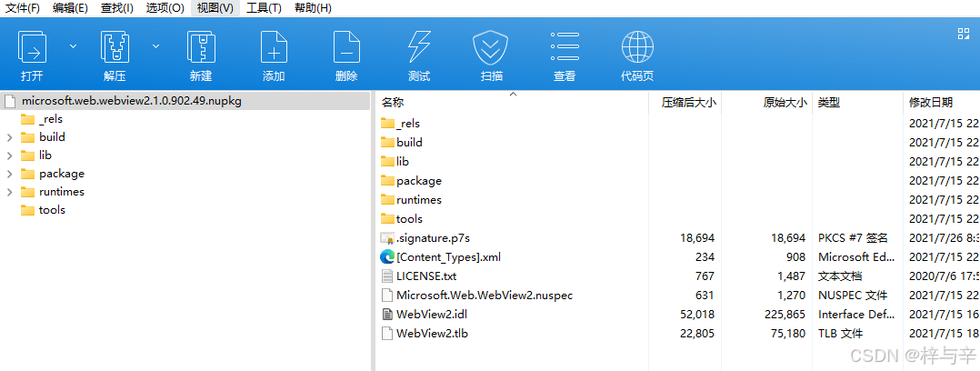980x371 pixels.
Task: Select runtimes folder label in left tree
Action: [61, 192]
